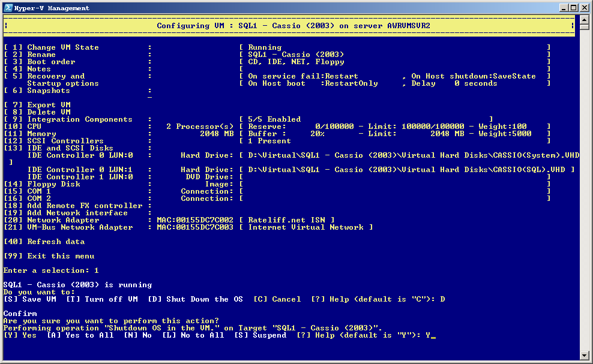The image size is (593, 364).
Task: Click the '[20] Network Adapter' entry
Action: tap(52, 219)
